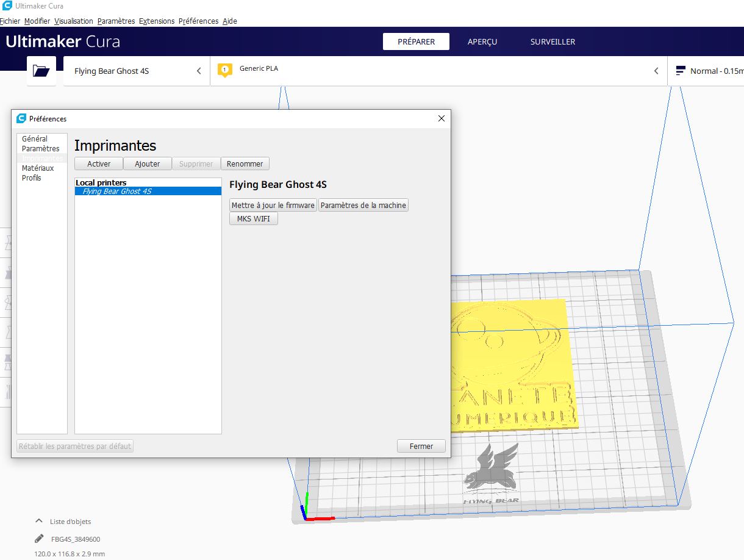Select Général in preferences sidebar
Viewport: 744px width, 560px height.
coord(41,138)
